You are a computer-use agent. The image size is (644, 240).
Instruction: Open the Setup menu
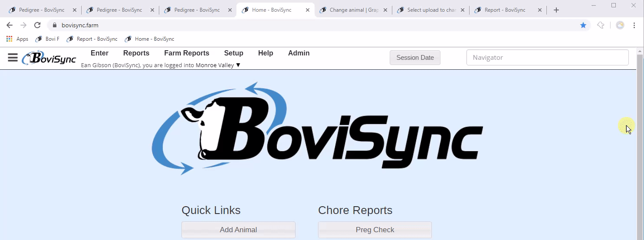point(233,53)
